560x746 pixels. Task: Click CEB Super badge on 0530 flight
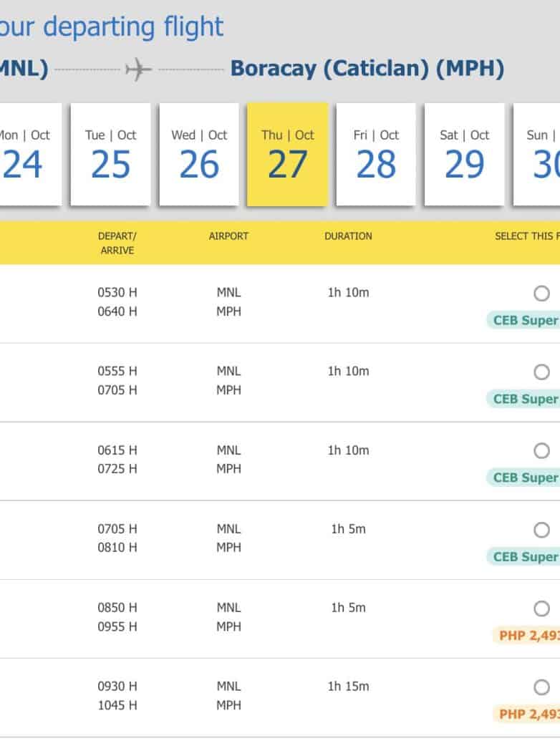coord(524,320)
